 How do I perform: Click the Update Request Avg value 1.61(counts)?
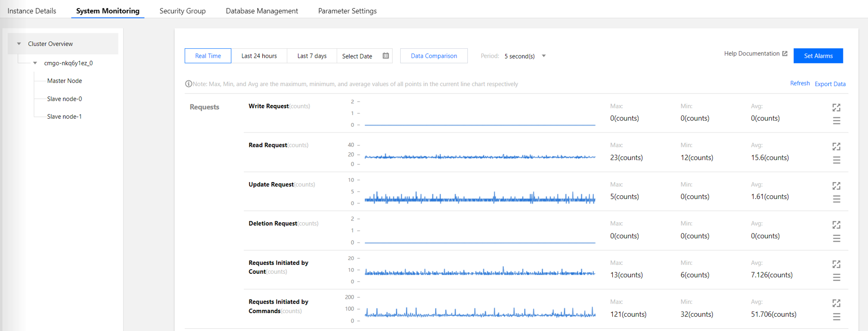pyautogui.click(x=770, y=197)
